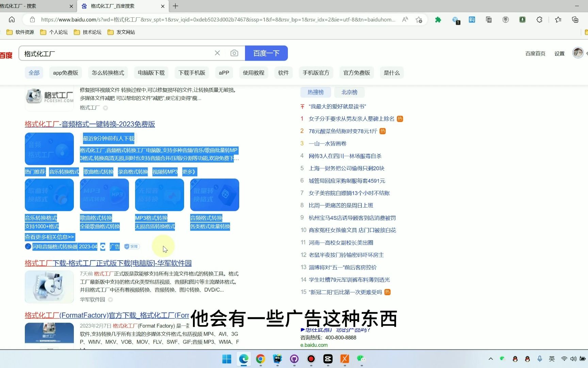Click the microphone icon in the system tray
The height and width of the screenshot is (368, 588).
coord(540,359)
